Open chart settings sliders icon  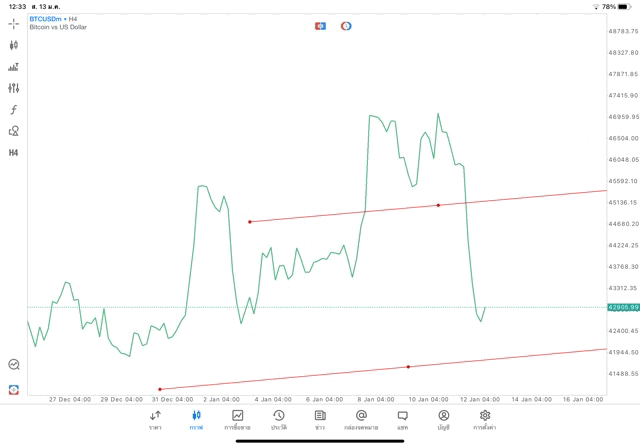tap(14, 88)
